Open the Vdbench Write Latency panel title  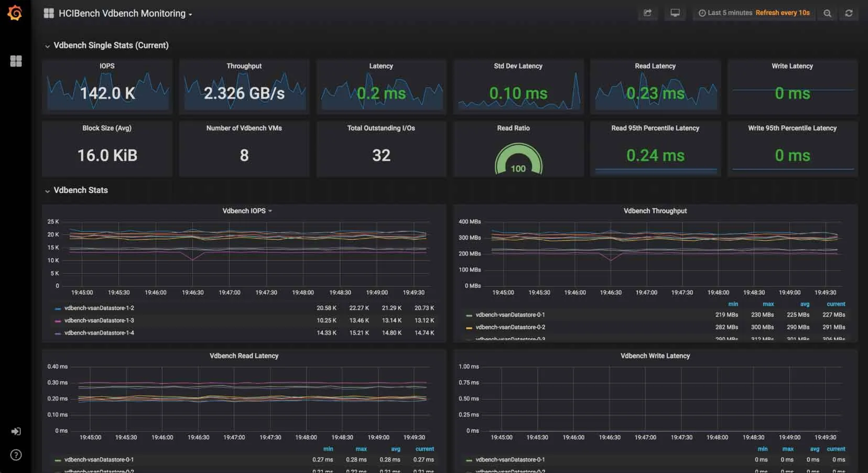pos(655,356)
